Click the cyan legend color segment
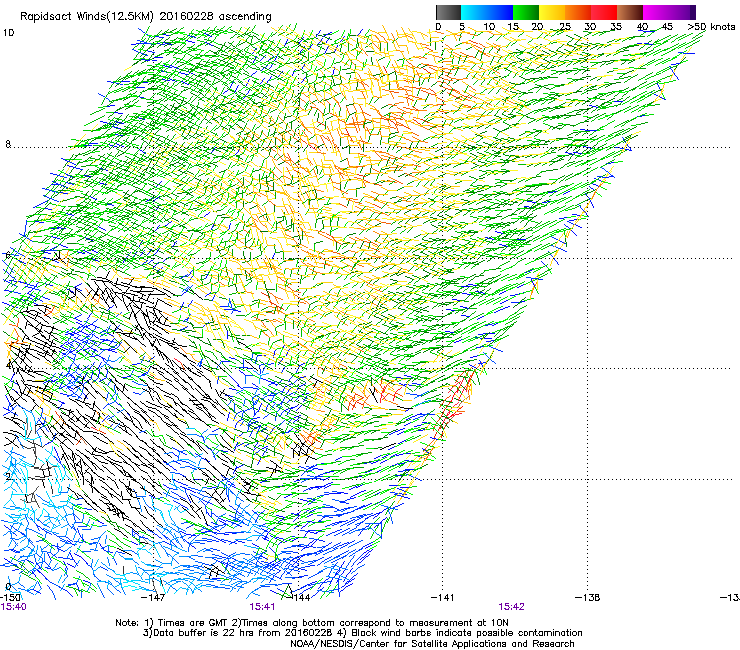 tap(474, 12)
